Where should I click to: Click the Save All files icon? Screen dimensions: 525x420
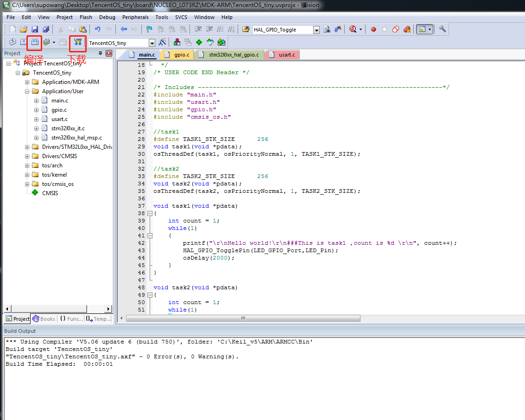46,29
